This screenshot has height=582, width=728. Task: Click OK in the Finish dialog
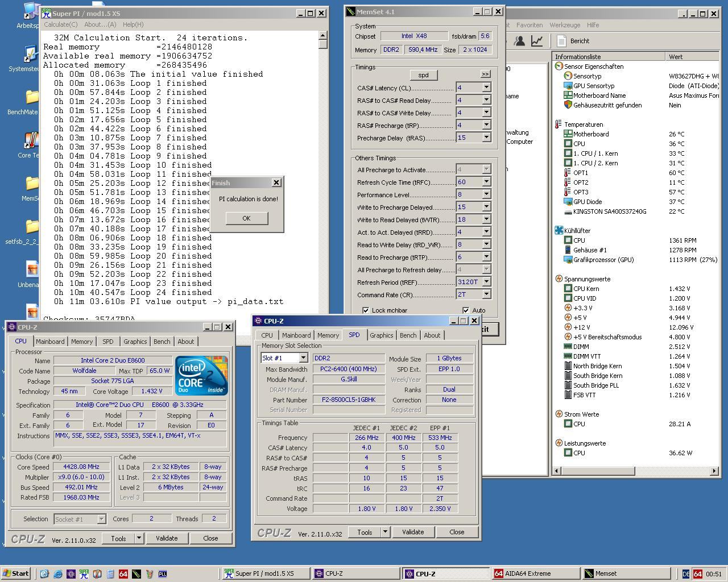[x=246, y=218]
